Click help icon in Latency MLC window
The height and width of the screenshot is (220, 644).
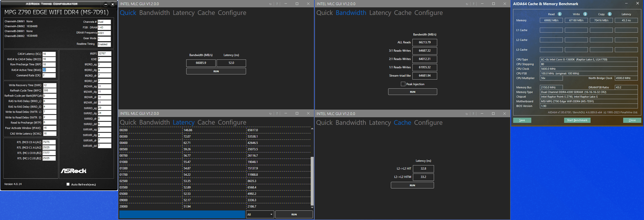pos(277,114)
